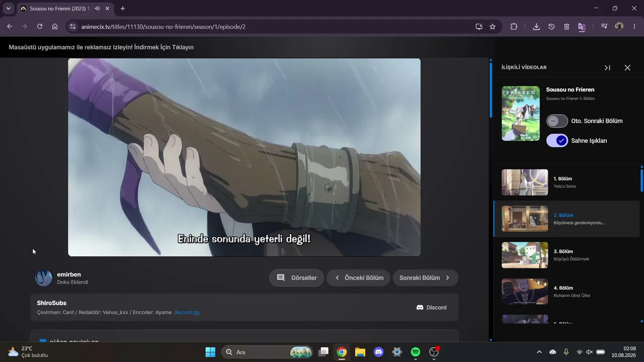Viewport: 644px width, 362px height.
Task: Play 4. Bölüm Ruhların Dind Ülke
Action: [567, 291]
